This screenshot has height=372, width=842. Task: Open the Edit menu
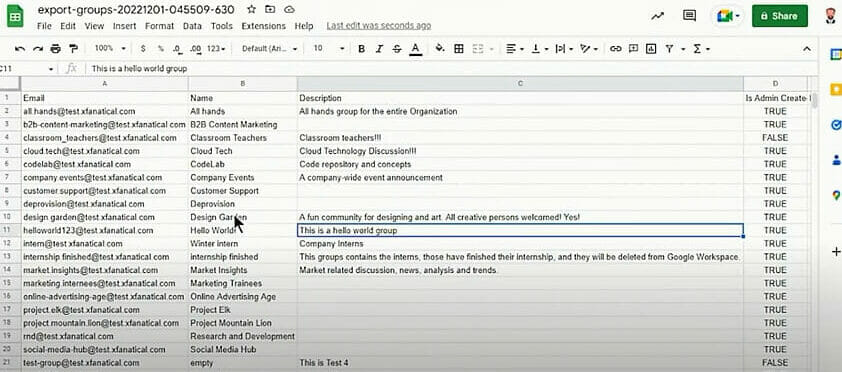click(x=68, y=26)
